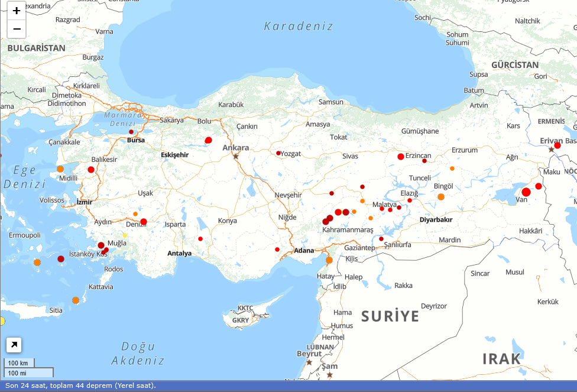This screenshot has height=392, width=577.
Task: Select the red marker west of Adana
Action: point(277,250)
